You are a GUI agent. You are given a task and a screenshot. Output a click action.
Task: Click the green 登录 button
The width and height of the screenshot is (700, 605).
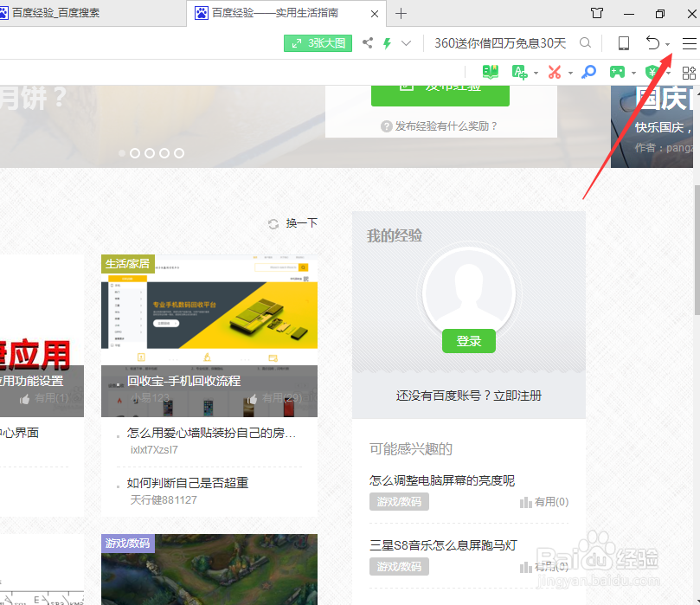(x=469, y=341)
